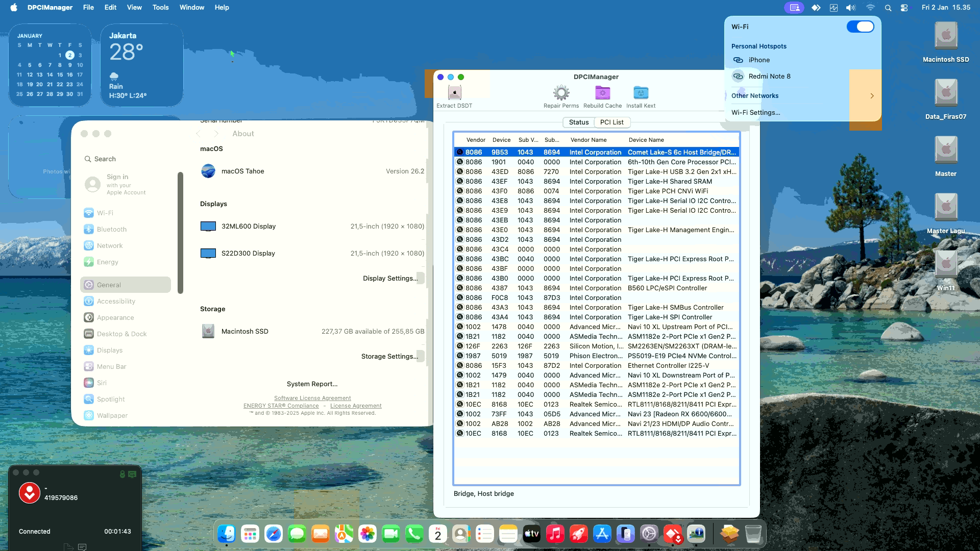Open the Trash in the Dock

[x=753, y=534]
